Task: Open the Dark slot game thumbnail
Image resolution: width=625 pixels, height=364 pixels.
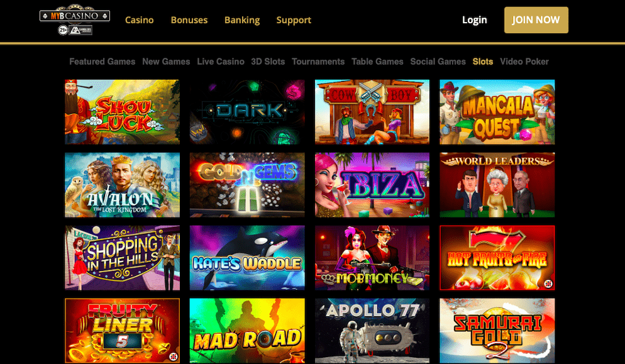Action: 247,112
